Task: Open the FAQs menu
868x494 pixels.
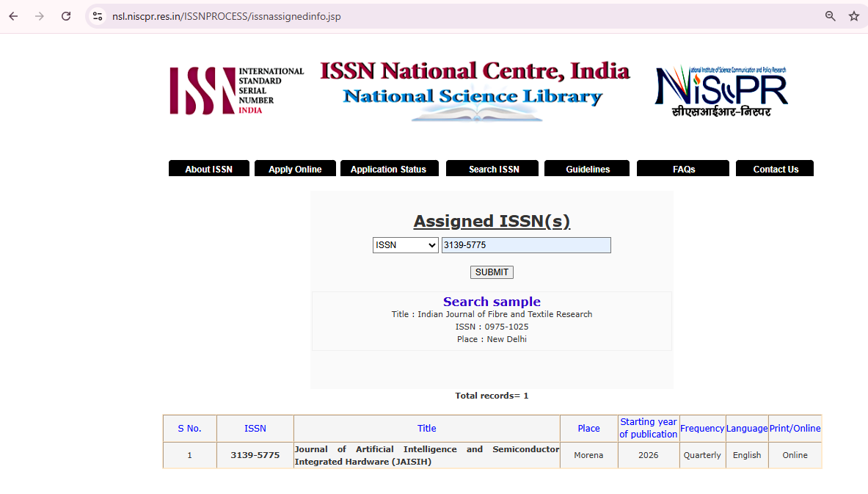Action: pyautogui.click(x=683, y=169)
